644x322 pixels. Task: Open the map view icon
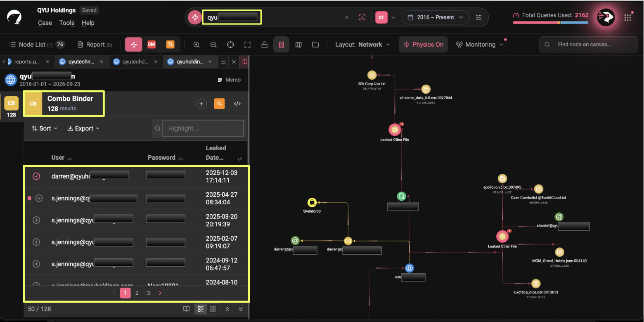298,45
